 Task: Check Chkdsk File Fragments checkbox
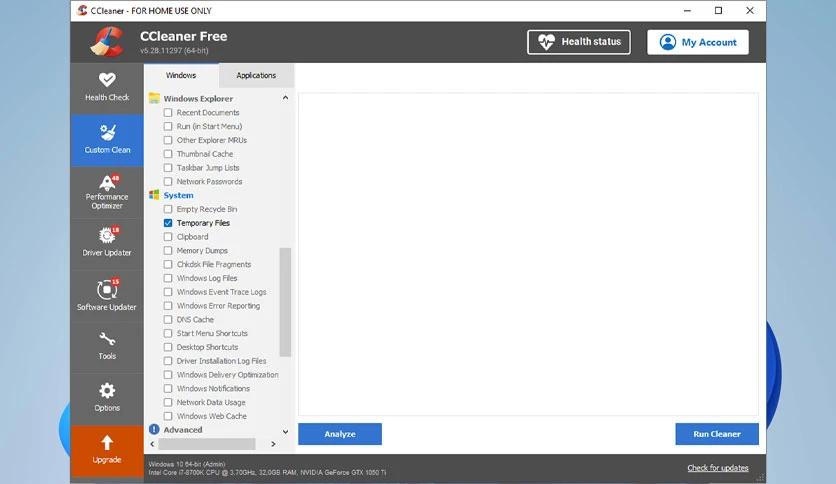click(x=168, y=264)
